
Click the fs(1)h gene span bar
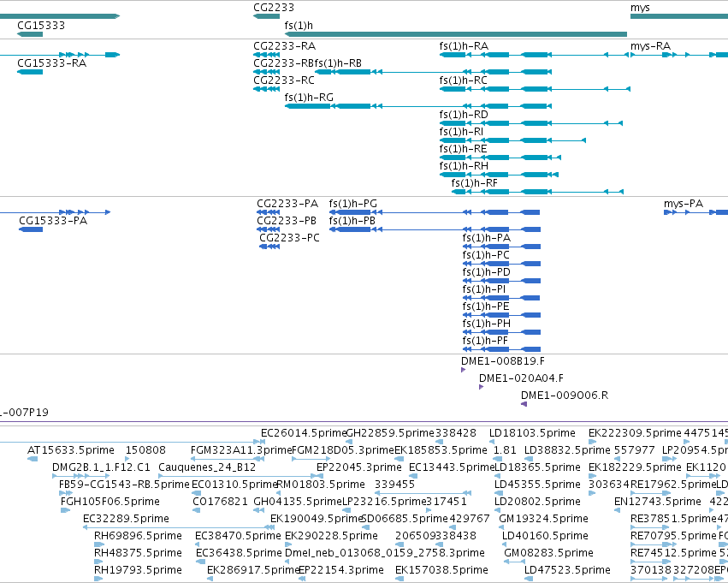(x=455, y=34)
